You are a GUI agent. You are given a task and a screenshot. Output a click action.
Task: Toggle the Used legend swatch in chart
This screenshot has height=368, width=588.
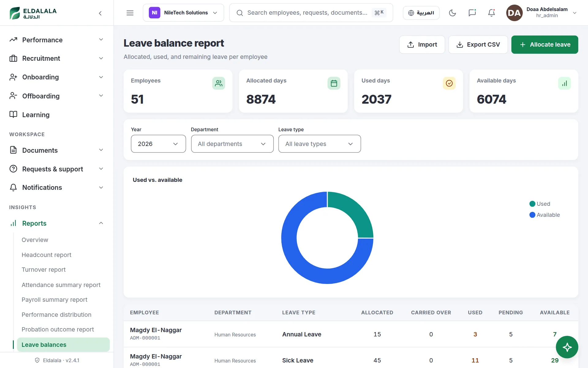pyautogui.click(x=532, y=204)
